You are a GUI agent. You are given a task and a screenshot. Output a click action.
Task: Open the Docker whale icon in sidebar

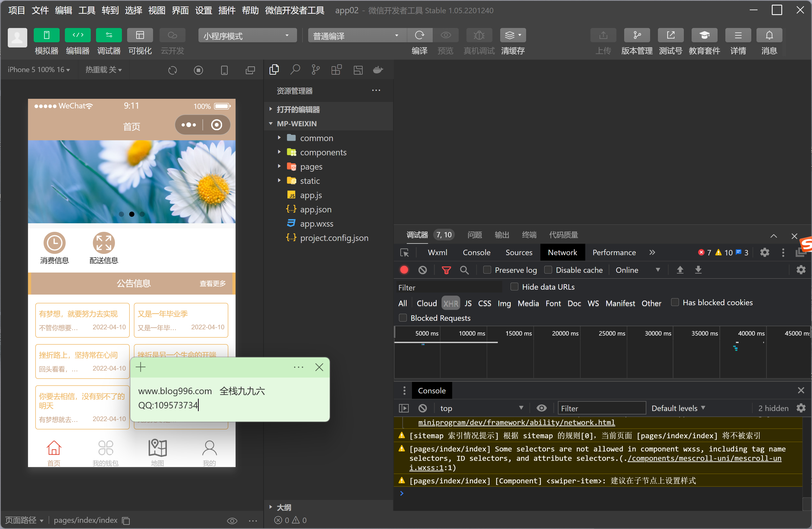(x=378, y=70)
